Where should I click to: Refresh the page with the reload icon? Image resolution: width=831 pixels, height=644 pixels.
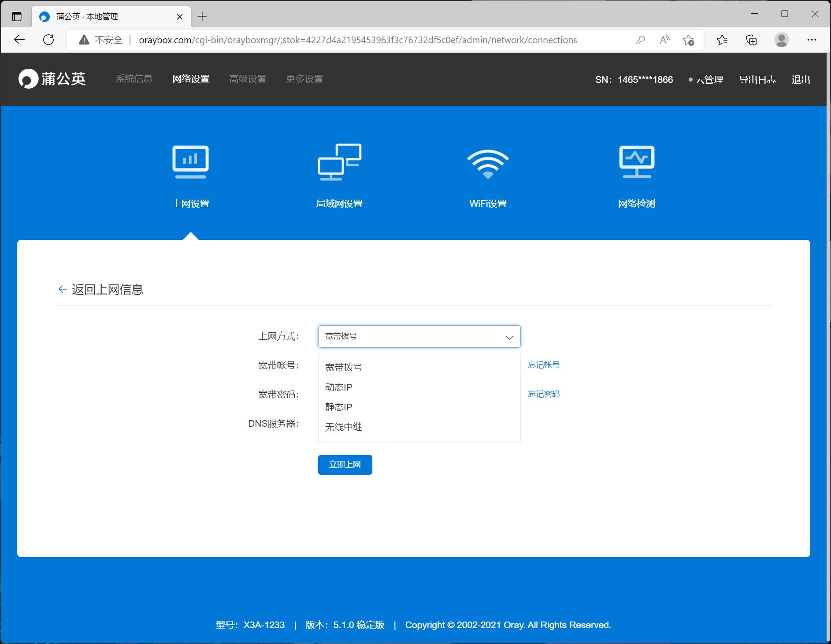[48, 40]
